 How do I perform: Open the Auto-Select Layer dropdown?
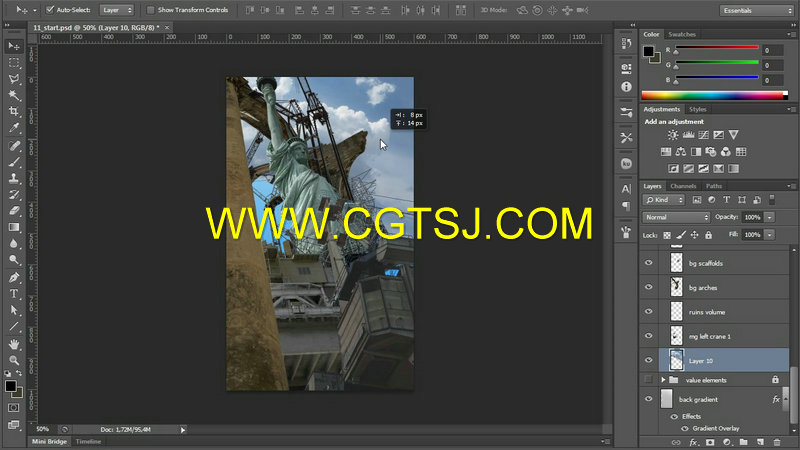tap(116, 10)
